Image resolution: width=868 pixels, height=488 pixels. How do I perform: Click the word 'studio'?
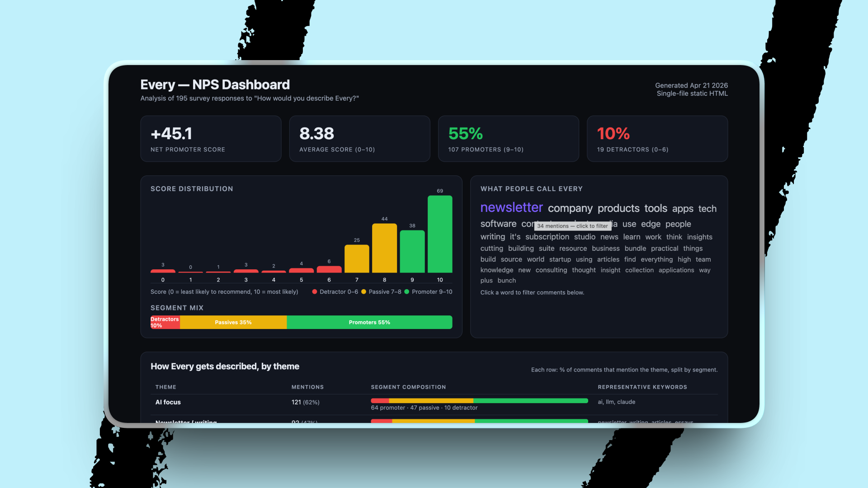click(x=585, y=237)
